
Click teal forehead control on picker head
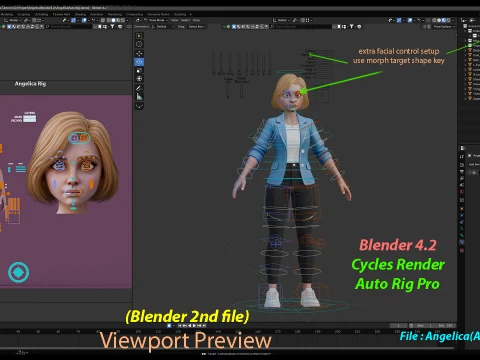(79, 138)
